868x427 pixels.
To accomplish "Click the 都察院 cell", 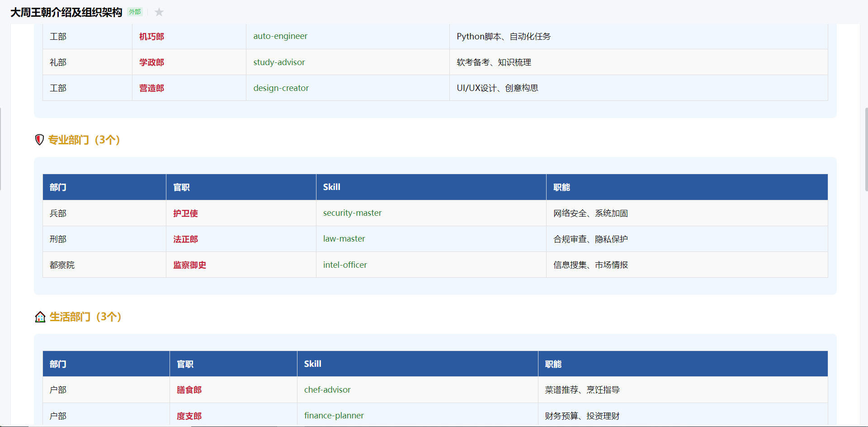I will (104, 265).
